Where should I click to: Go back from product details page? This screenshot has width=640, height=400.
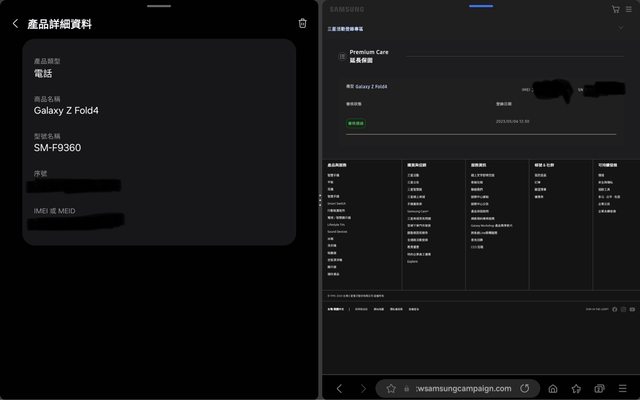(x=15, y=24)
